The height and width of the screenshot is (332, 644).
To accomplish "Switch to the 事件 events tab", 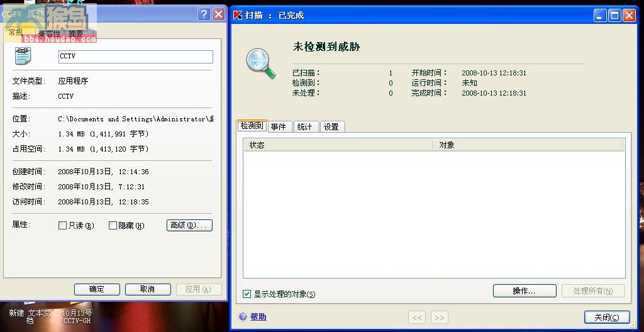I will [x=279, y=127].
